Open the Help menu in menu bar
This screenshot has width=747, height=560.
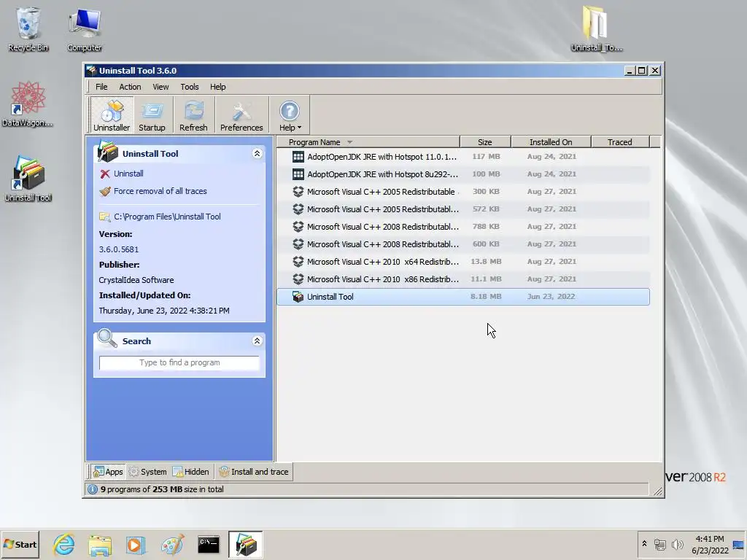217,87
